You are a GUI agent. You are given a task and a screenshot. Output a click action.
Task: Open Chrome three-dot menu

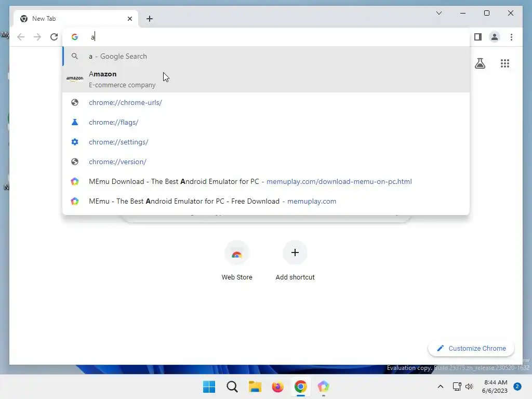(511, 37)
